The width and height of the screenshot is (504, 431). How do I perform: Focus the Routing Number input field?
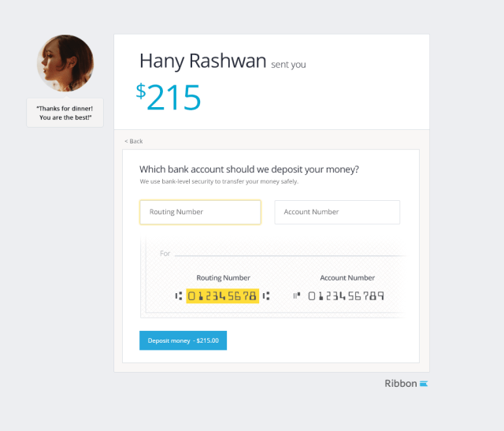(x=200, y=212)
